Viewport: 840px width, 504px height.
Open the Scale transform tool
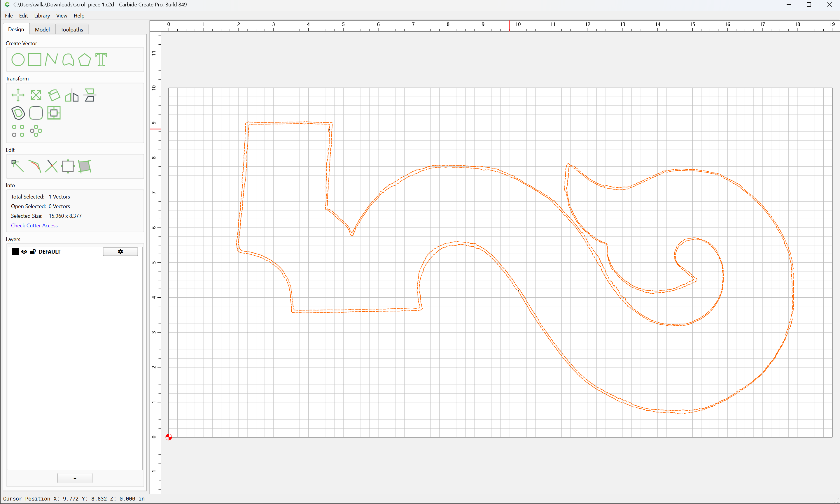36,95
